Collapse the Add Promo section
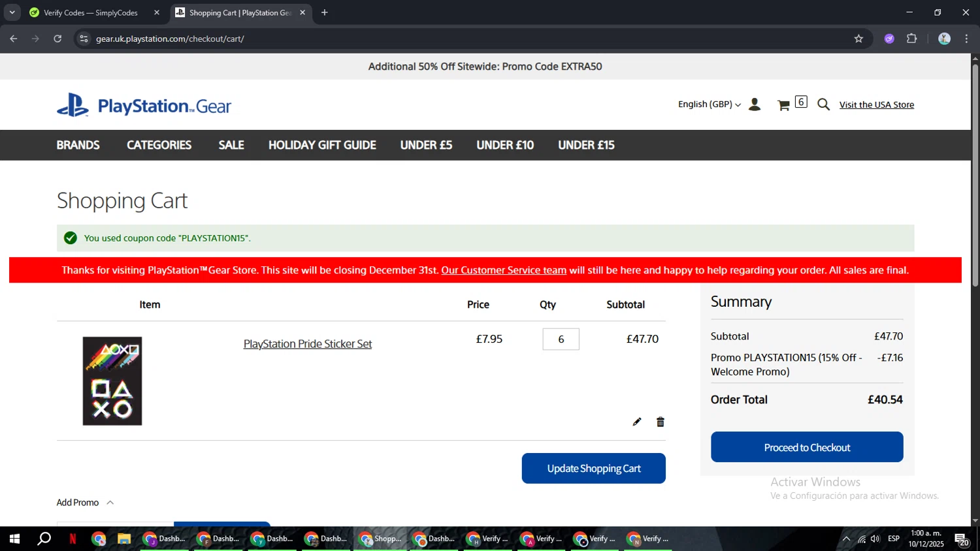Image resolution: width=980 pixels, height=551 pixels. (x=86, y=502)
